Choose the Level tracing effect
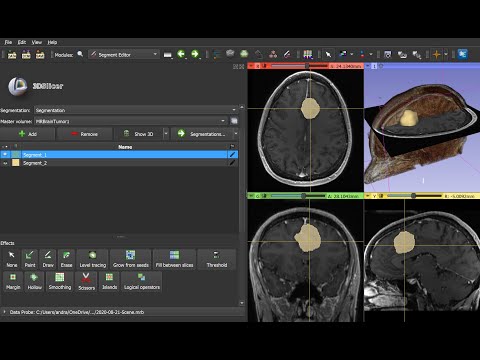480x360 pixels. (x=92, y=259)
